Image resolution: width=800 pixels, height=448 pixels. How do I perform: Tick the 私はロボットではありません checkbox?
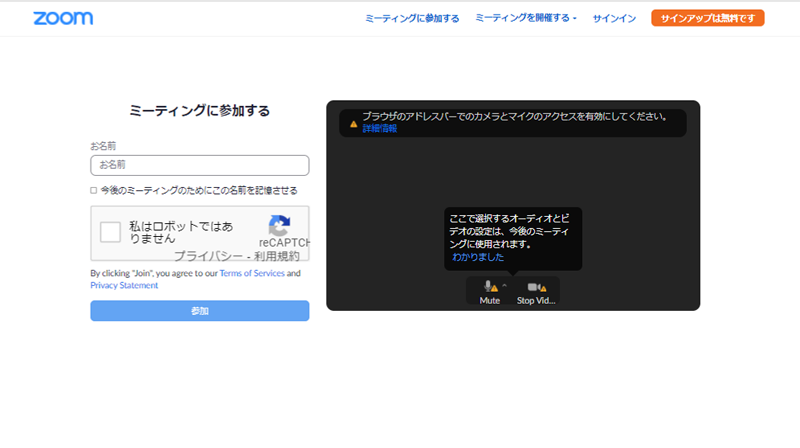(x=112, y=233)
